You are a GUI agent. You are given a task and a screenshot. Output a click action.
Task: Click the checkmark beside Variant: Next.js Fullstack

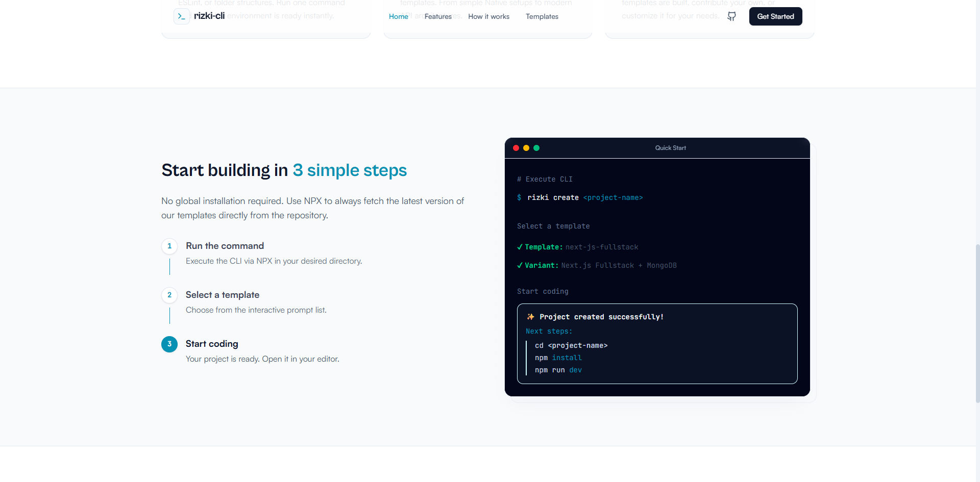[x=520, y=265]
